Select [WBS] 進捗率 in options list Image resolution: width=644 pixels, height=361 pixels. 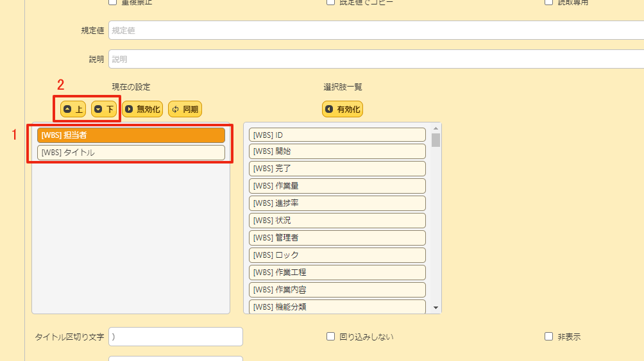coord(337,203)
